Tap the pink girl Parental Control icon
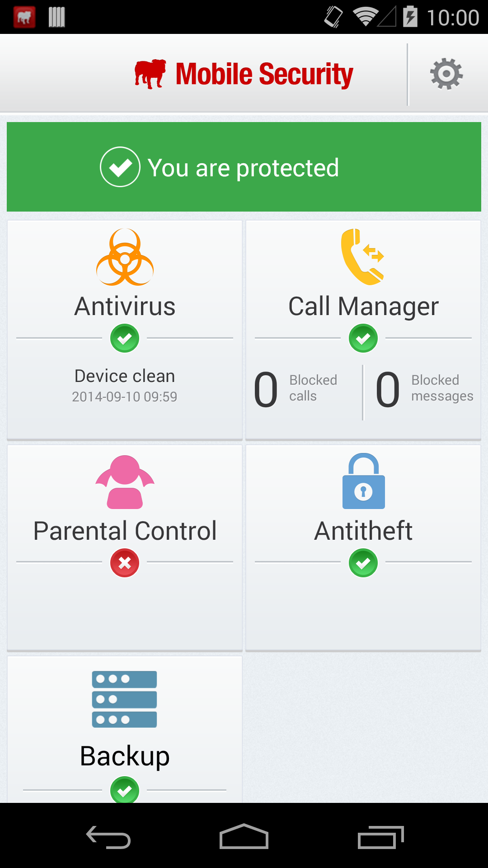Screen dimensions: 488x868 (125, 482)
